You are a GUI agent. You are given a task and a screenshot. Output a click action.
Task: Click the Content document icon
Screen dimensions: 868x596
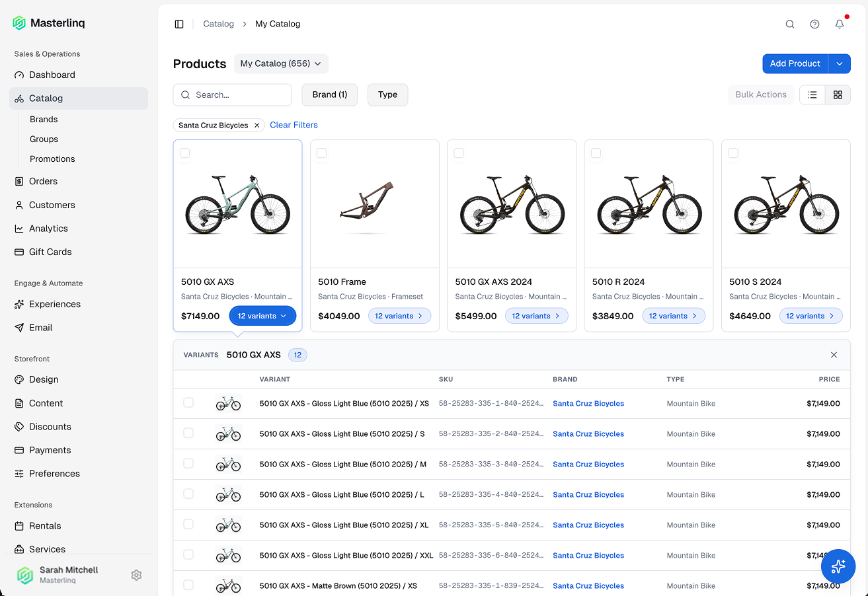19,403
